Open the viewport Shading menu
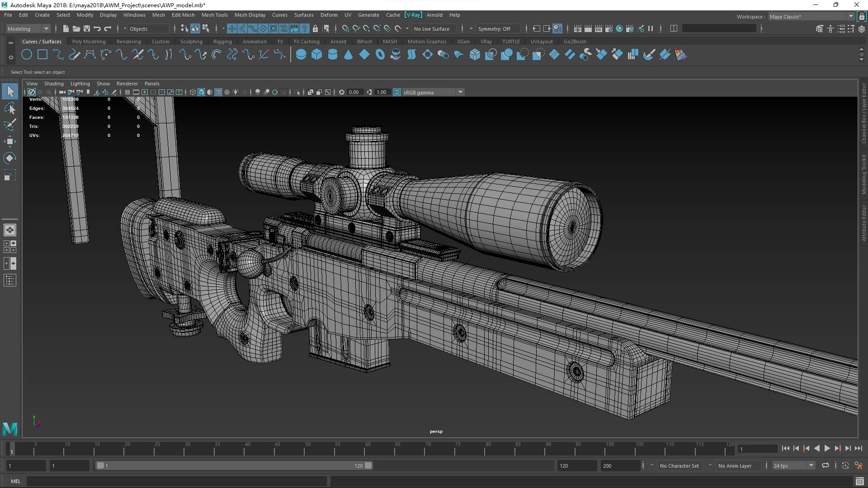The width and height of the screenshot is (868, 488). click(x=54, y=84)
